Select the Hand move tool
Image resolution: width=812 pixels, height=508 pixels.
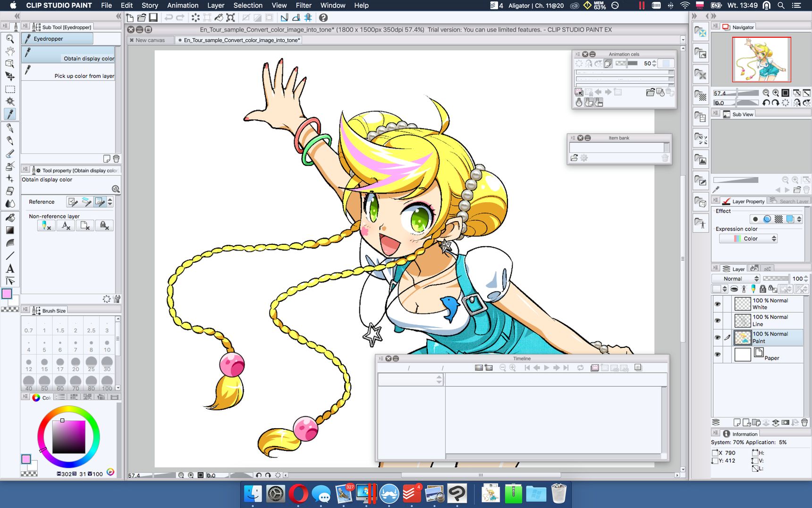point(10,51)
